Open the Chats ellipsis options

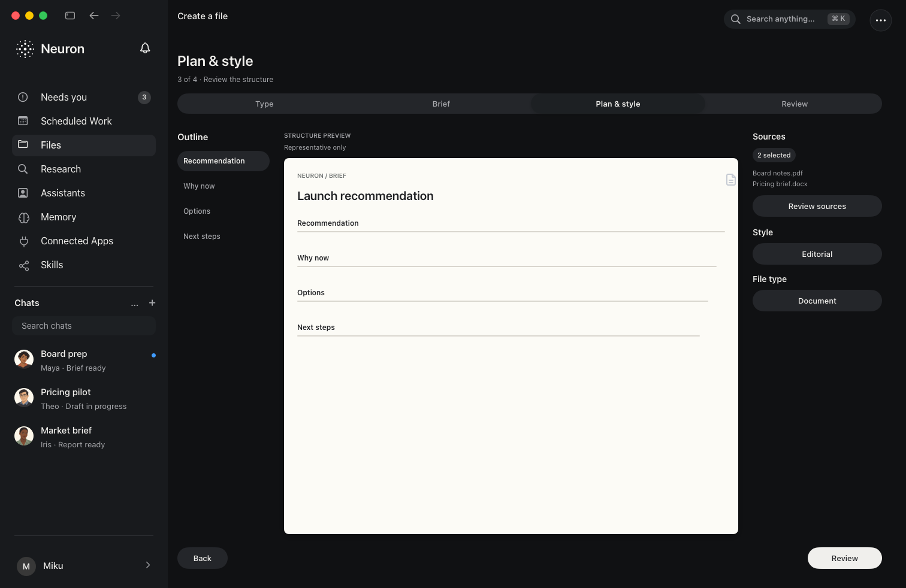[135, 304]
